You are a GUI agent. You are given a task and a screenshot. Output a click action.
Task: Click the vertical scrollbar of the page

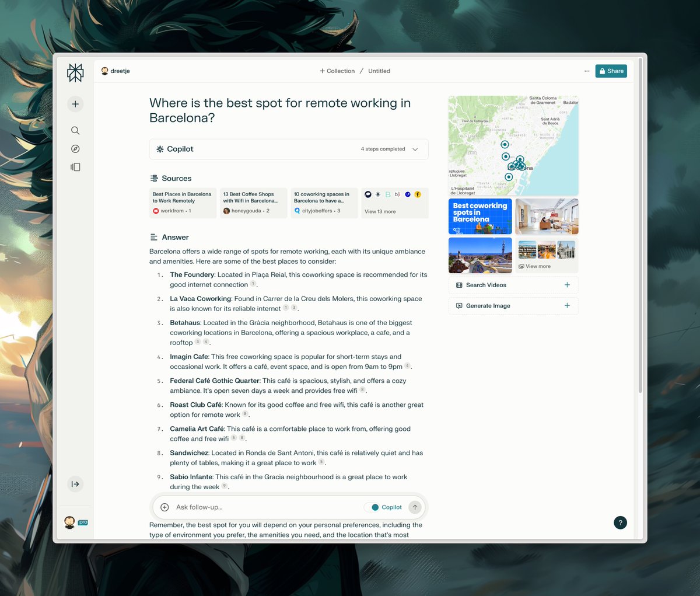tap(640, 225)
